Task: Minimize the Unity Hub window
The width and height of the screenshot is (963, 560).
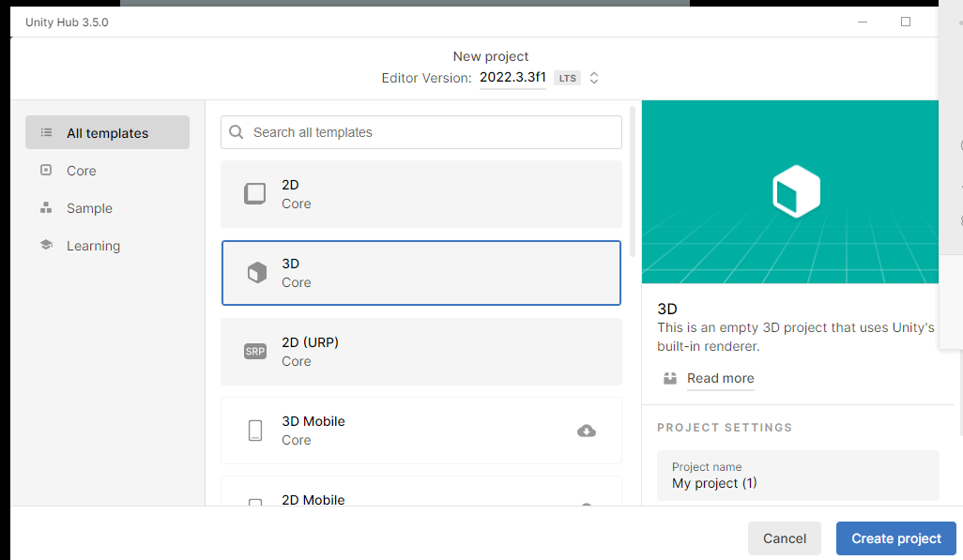Action: tap(863, 23)
